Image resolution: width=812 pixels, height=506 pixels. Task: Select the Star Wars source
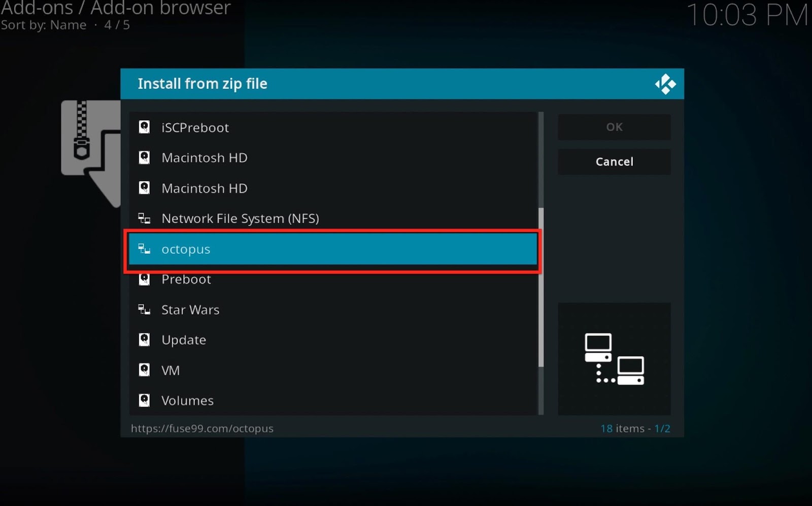[x=333, y=310]
